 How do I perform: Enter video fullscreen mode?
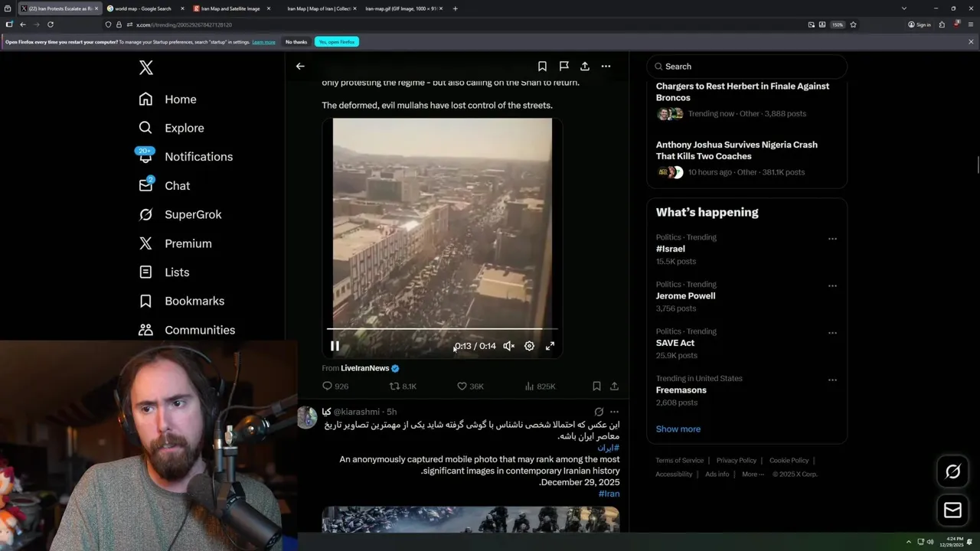point(550,346)
